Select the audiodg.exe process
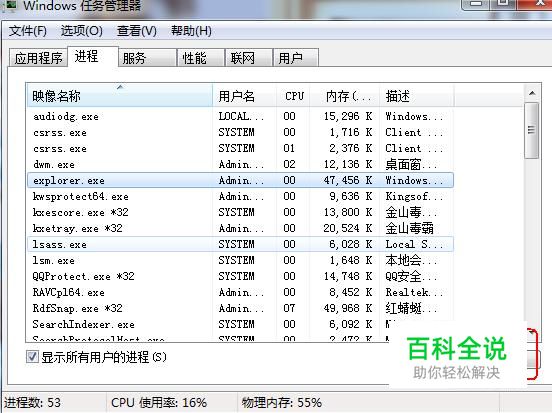This screenshot has height=413, width=552. [x=240, y=116]
